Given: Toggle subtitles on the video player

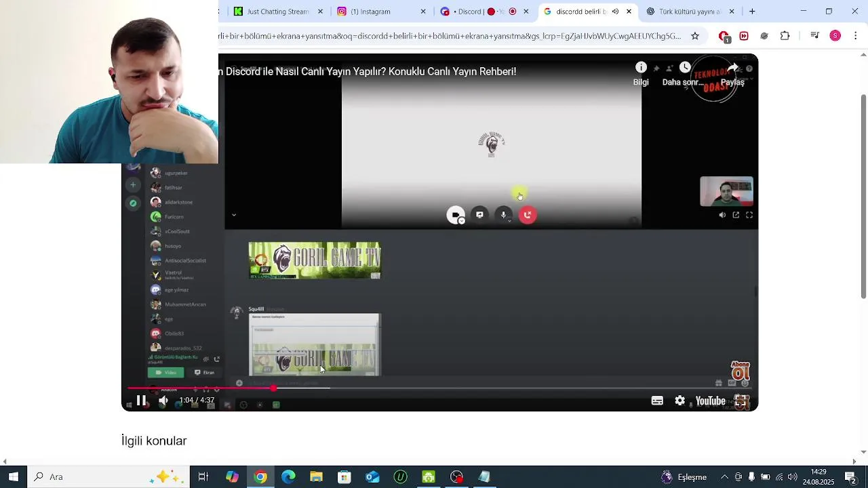Looking at the screenshot, I should (x=657, y=401).
